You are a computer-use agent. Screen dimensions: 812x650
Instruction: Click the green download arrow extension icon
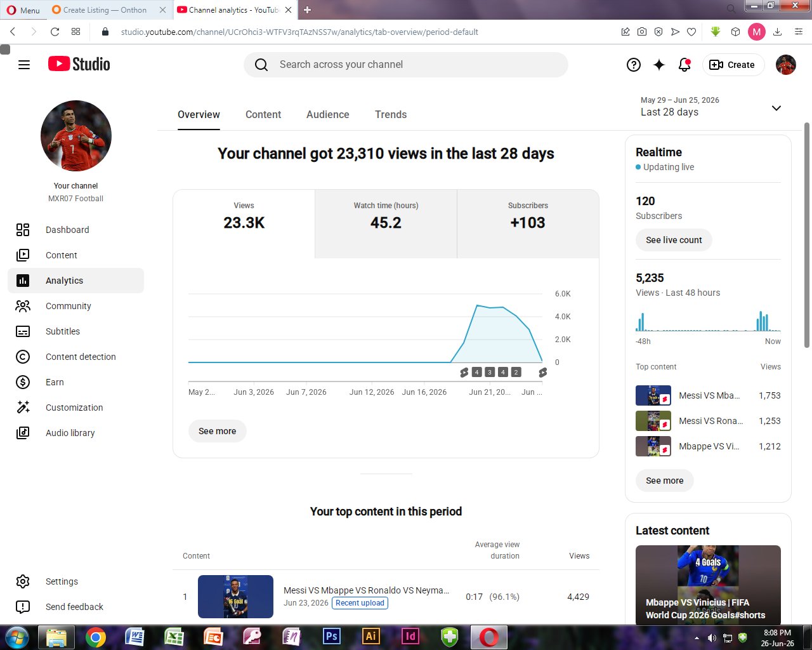pyautogui.click(x=716, y=32)
